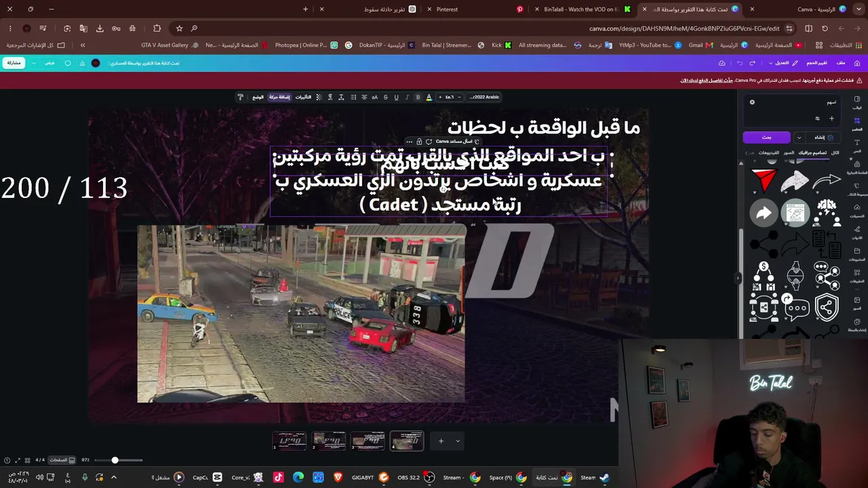Open the Present (عرض) dropdown arrow
The height and width of the screenshot is (488, 868).
point(34,63)
